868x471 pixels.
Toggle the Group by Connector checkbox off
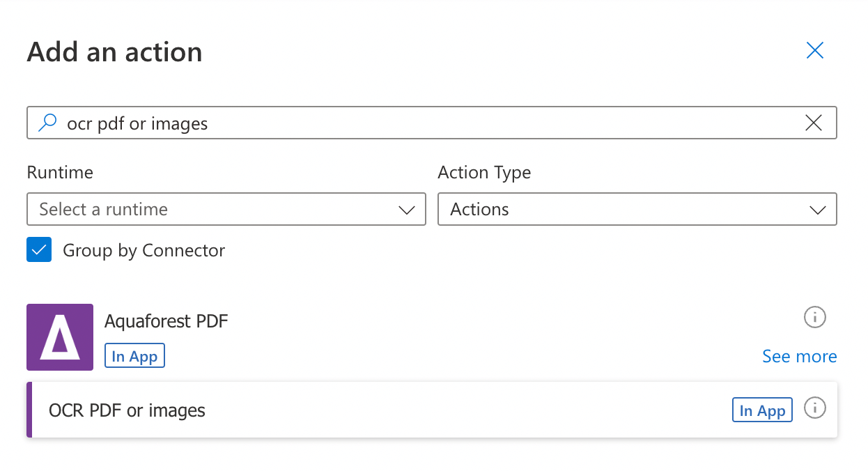tap(39, 249)
